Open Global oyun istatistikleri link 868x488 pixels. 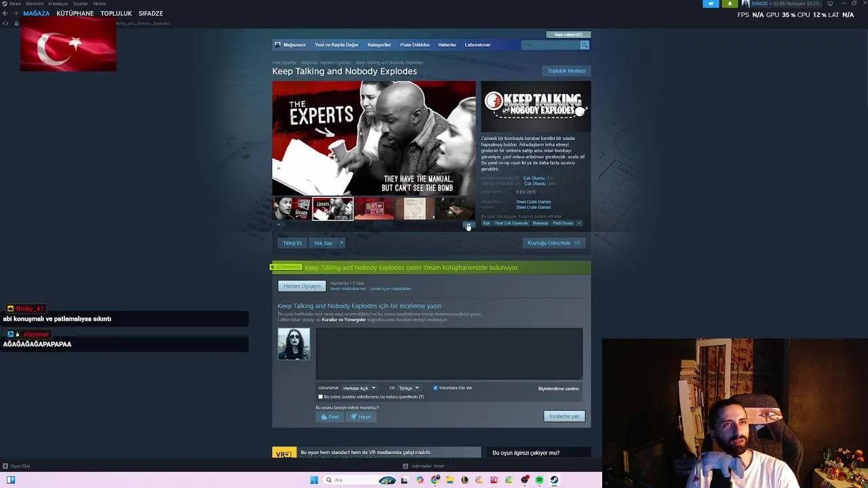click(390, 289)
